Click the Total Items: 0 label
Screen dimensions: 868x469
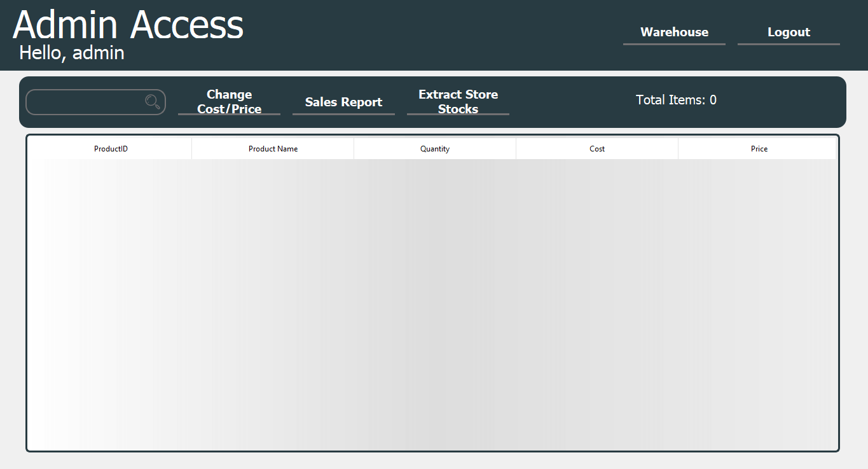tap(676, 100)
